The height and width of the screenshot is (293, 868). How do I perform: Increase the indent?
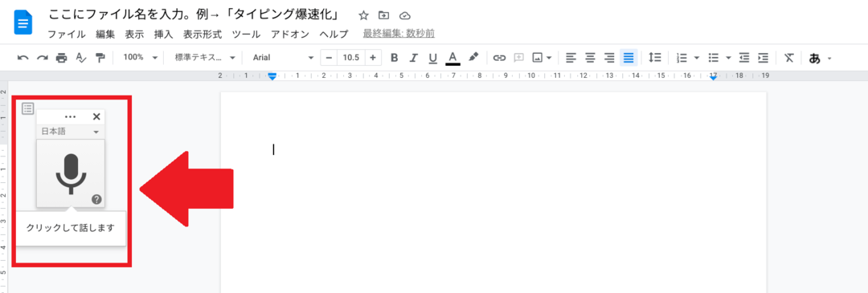pyautogui.click(x=764, y=58)
